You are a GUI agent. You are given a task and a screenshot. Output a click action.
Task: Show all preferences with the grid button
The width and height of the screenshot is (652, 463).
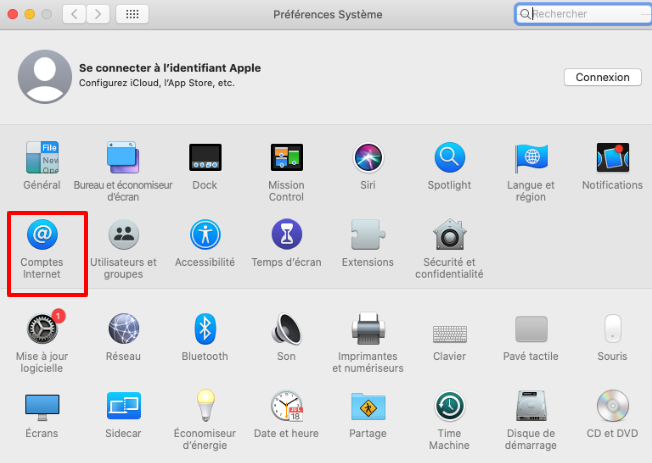132,14
